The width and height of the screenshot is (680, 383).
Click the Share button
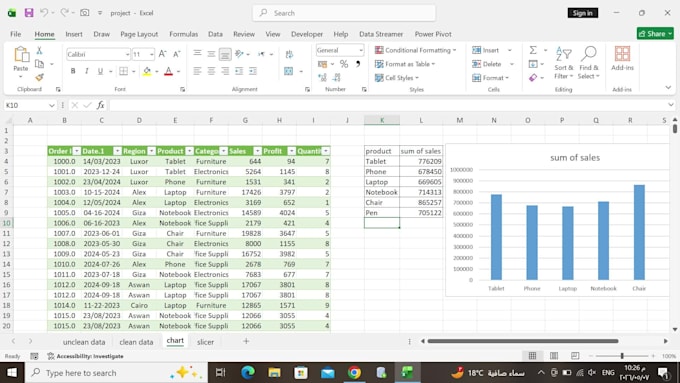[x=655, y=33]
